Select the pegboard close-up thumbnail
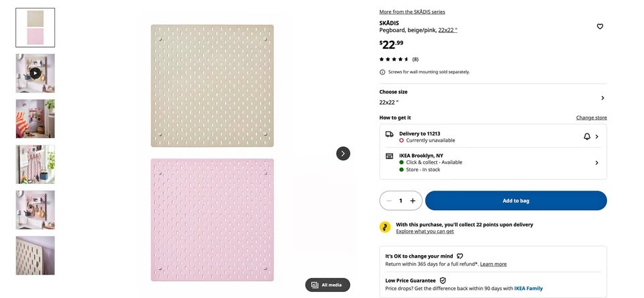The height and width of the screenshot is (298, 644). (x=36, y=255)
